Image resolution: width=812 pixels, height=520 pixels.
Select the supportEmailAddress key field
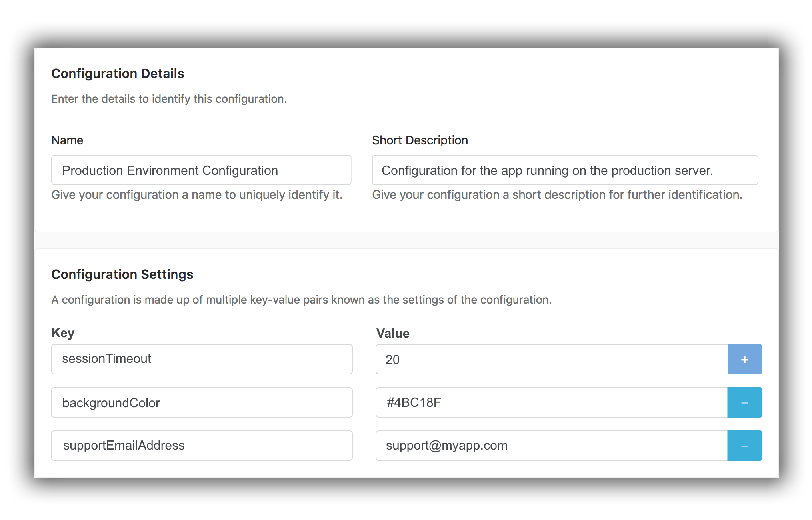tap(201, 445)
